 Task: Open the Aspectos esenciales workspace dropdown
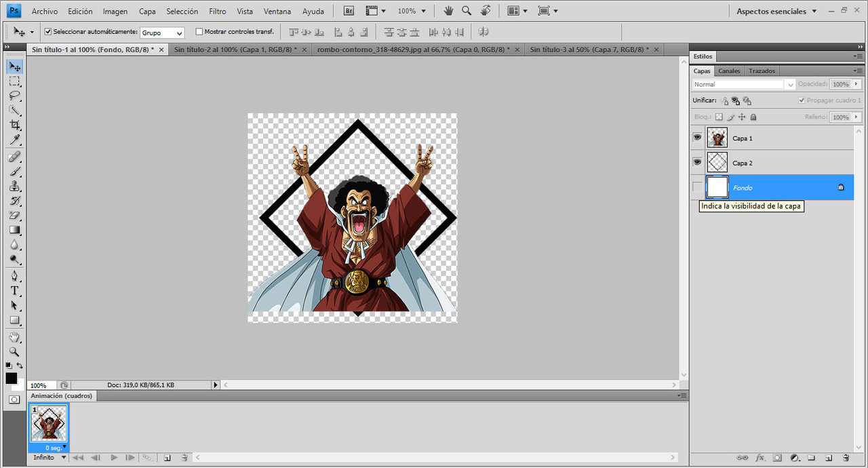pos(776,11)
